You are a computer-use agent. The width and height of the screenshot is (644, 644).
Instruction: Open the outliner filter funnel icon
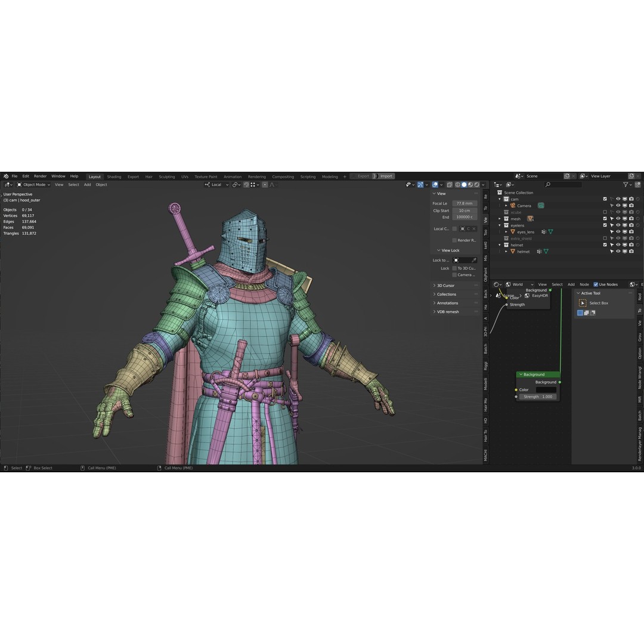click(x=626, y=185)
